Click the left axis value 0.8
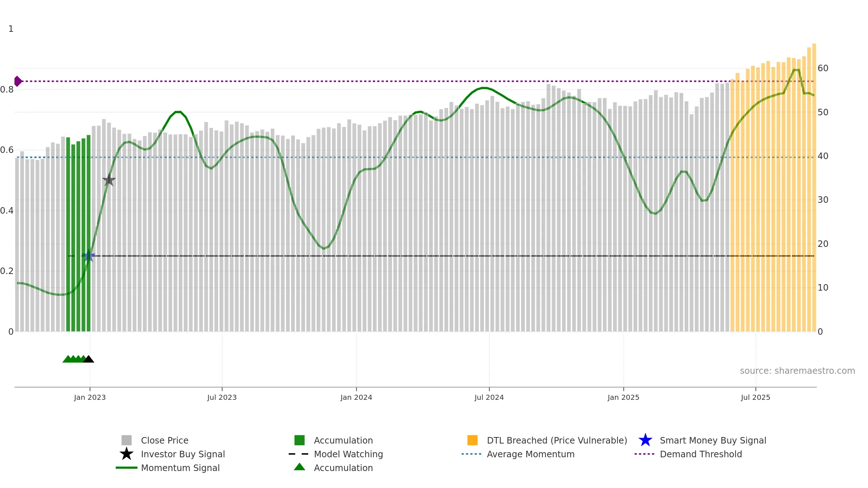Image resolution: width=868 pixels, height=488 pixels. point(7,90)
